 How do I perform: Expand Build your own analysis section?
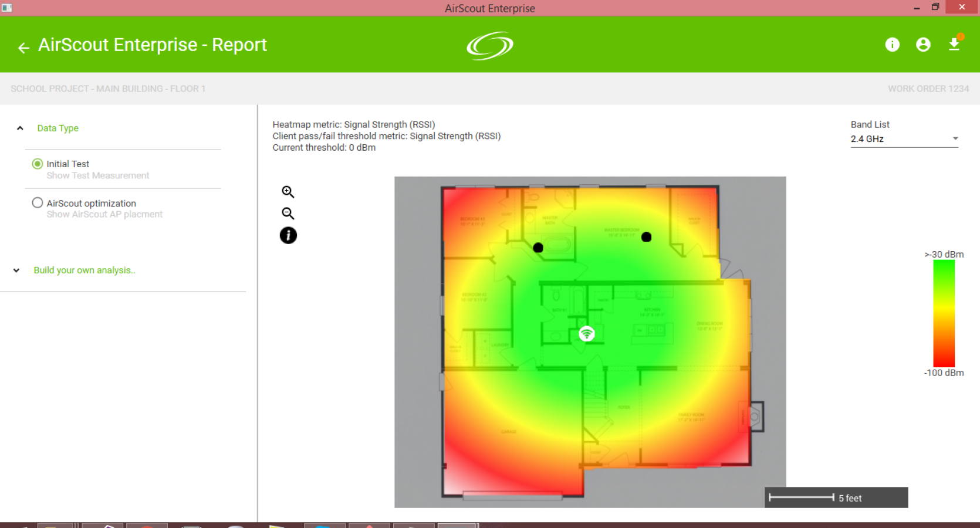(16, 270)
